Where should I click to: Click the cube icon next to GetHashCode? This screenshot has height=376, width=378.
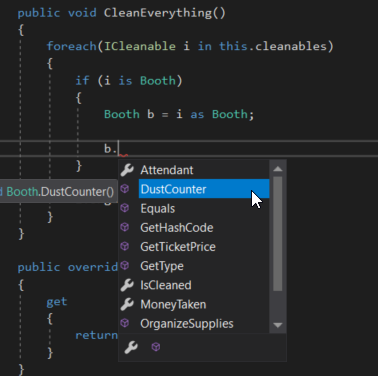[125, 227]
